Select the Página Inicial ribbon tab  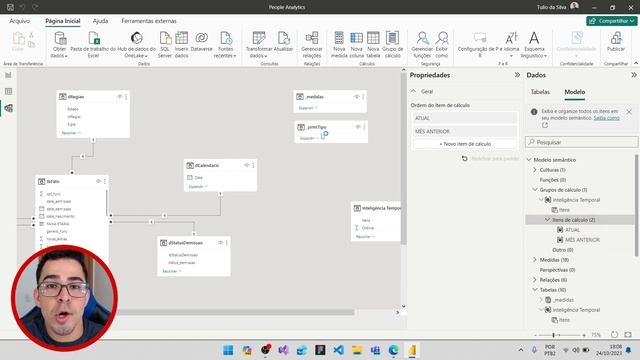coord(62,21)
